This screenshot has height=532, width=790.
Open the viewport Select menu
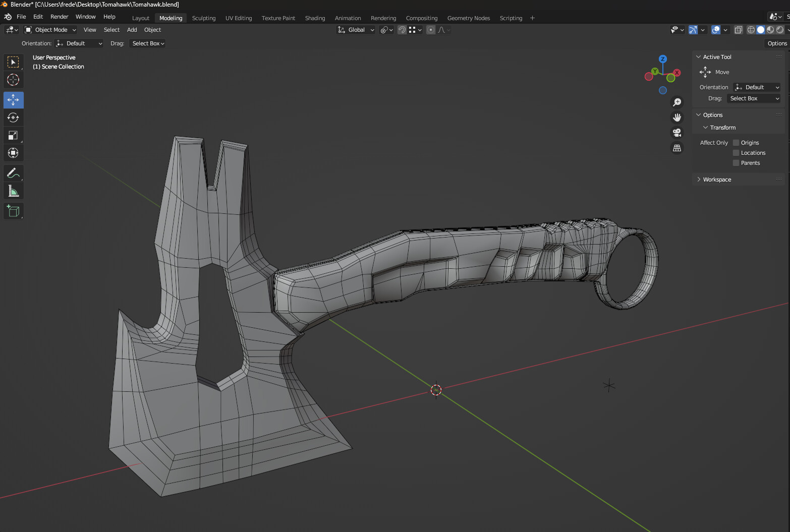point(111,30)
